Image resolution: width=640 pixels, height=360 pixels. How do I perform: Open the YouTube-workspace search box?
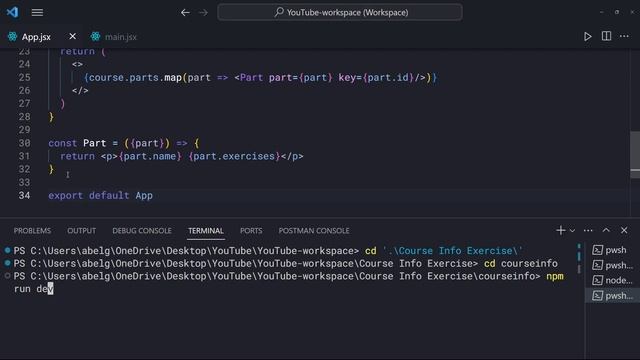[340, 12]
